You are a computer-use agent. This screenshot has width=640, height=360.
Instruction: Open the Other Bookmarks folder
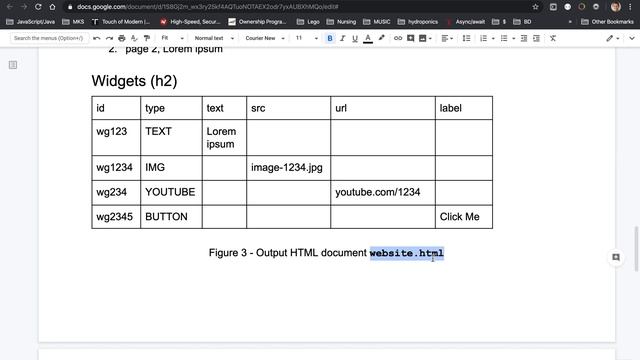pyautogui.click(x=607, y=22)
